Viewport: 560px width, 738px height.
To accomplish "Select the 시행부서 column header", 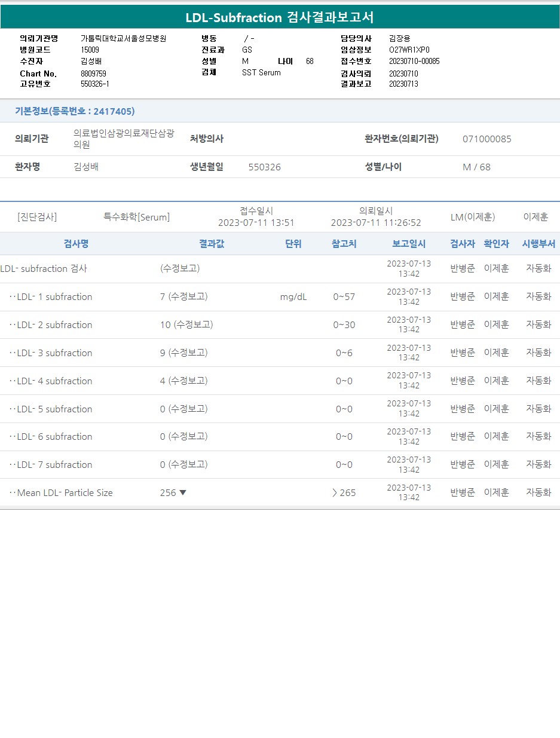I will (x=538, y=244).
